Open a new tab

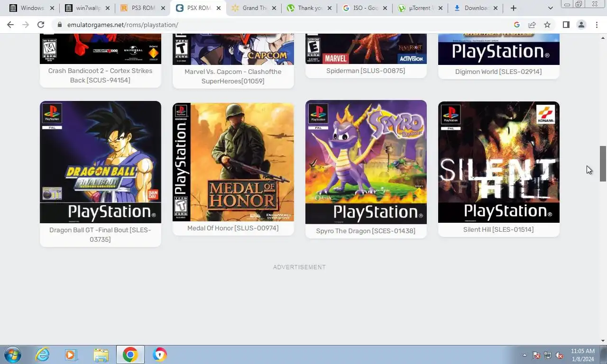point(513,8)
